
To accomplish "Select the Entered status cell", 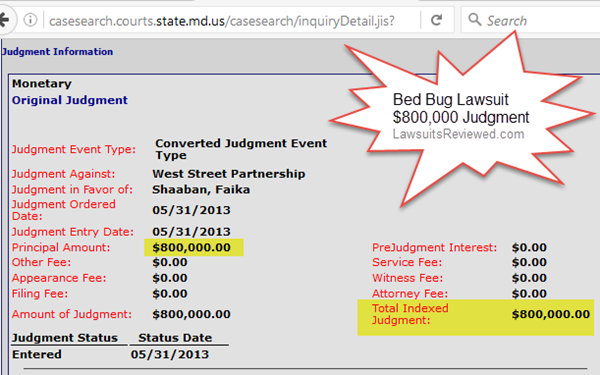I will tap(37, 354).
